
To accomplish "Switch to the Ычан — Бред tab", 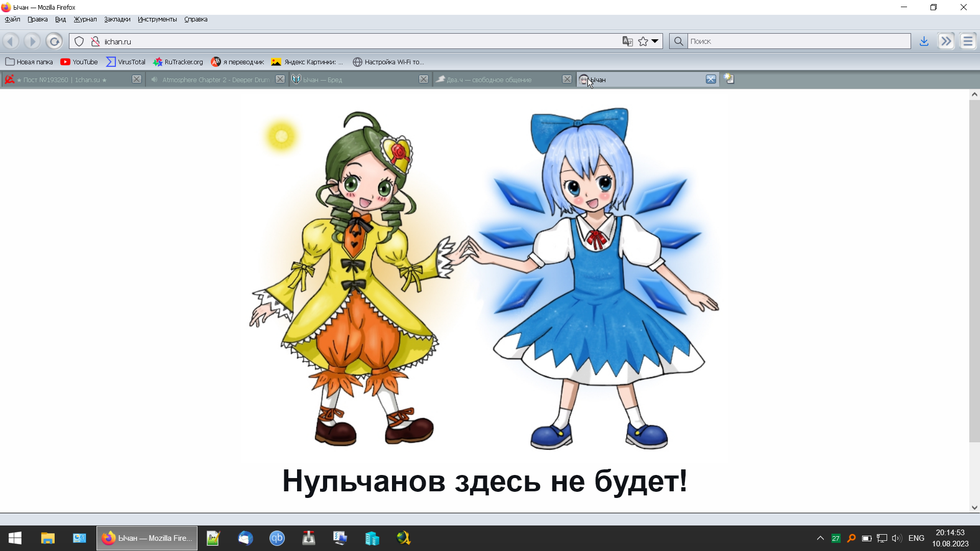I will (360, 80).
